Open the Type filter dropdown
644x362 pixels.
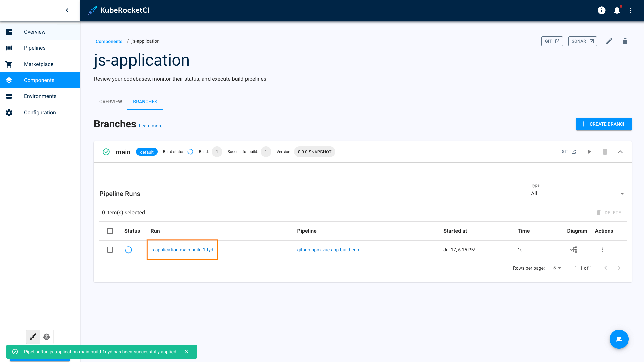coord(578,194)
